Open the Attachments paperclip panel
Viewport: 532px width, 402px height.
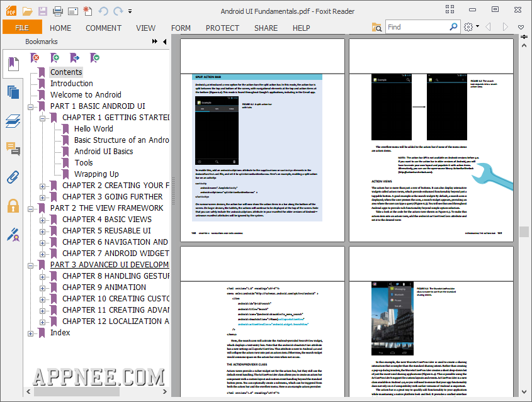(x=13, y=177)
